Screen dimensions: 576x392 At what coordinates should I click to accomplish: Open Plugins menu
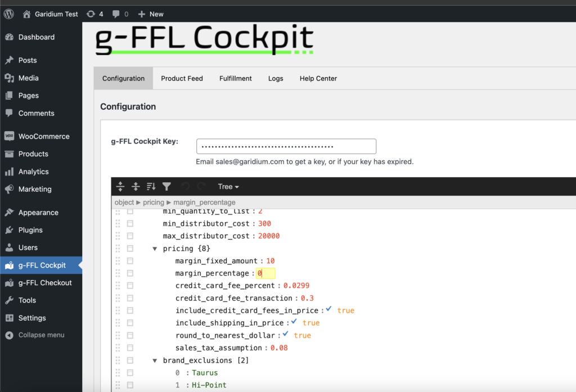tap(30, 230)
